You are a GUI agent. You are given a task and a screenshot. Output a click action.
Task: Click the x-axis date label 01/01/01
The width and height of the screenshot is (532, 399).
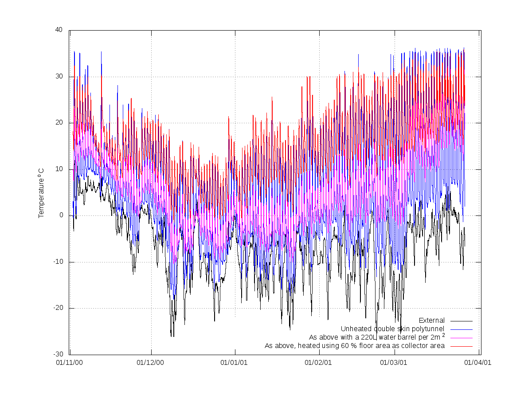[235, 363]
